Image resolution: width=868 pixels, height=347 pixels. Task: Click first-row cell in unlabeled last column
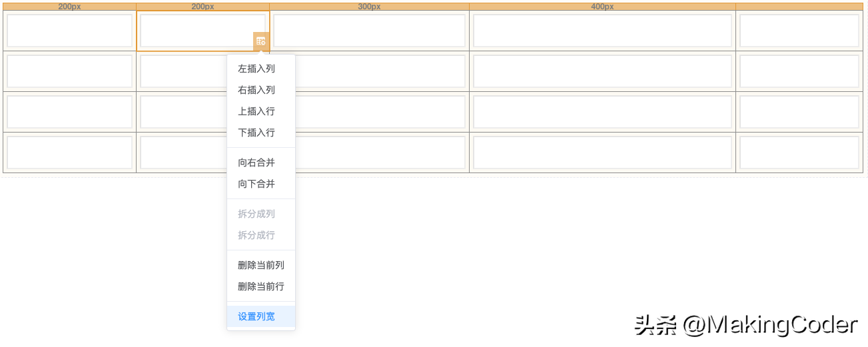pos(799,31)
